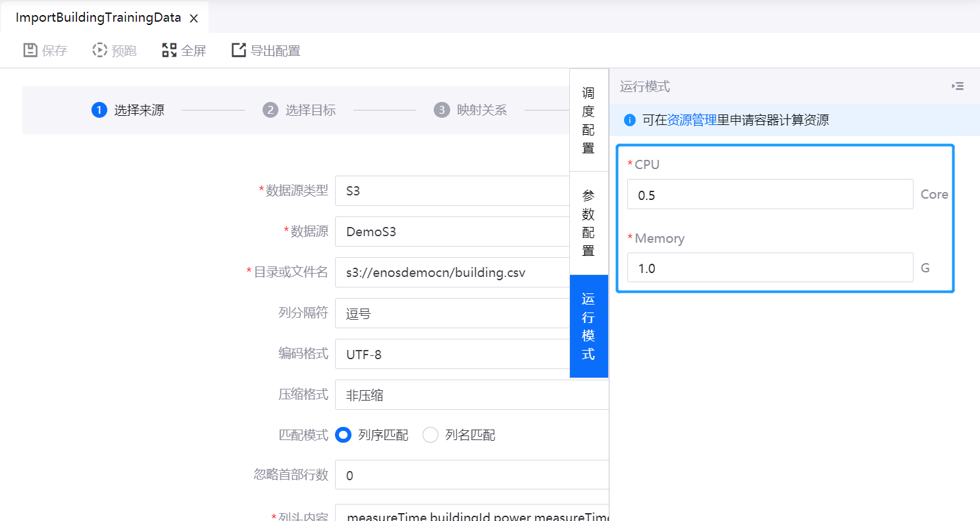
Task: Click the Core unit label
Action: (x=934, y=194)
